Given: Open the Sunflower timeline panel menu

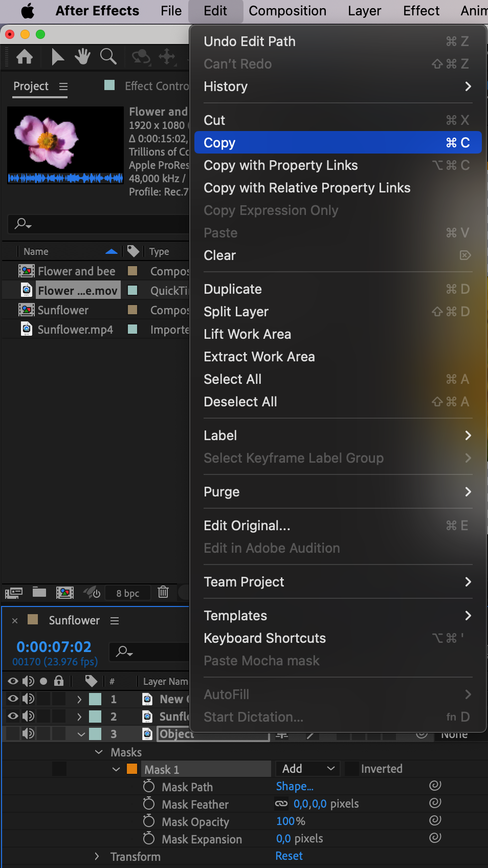Looking at the screenshot, I should pyautogui.click(x=115, y=621).
